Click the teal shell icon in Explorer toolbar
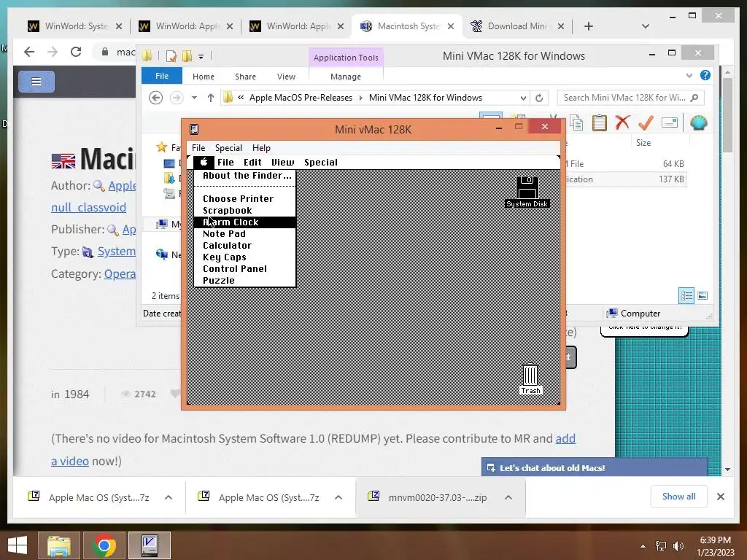This screenshot has width=747, height=560. tap(698, 122)
